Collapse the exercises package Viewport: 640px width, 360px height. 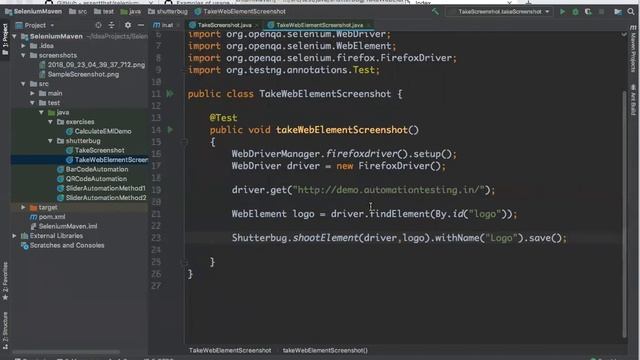click(51, 122)
